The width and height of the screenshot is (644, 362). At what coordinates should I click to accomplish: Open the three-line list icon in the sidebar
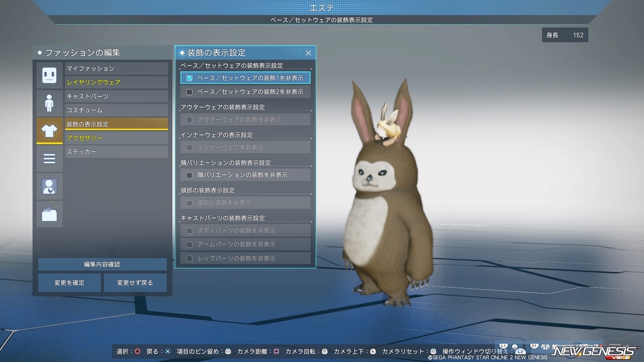pyautogui.click(x=49, y=159)
